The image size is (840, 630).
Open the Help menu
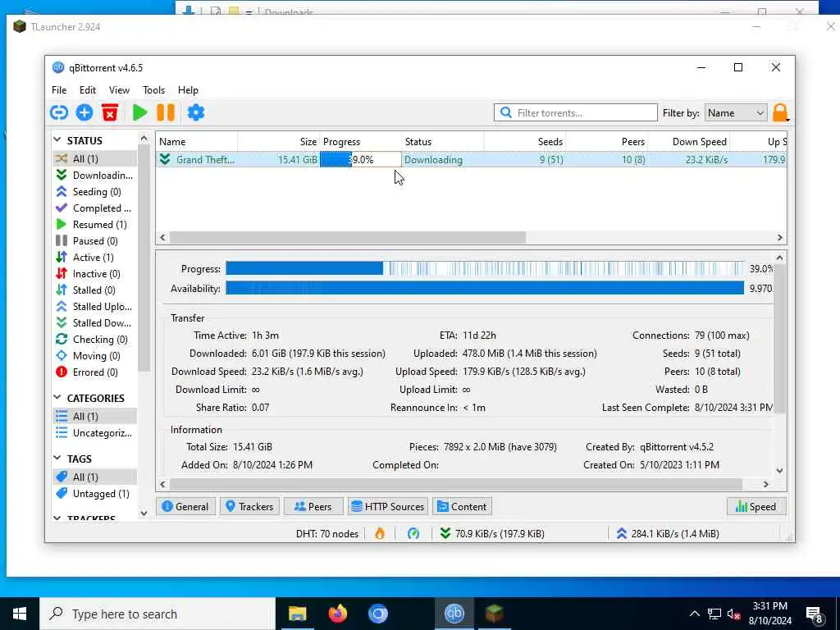click(188, 90)
